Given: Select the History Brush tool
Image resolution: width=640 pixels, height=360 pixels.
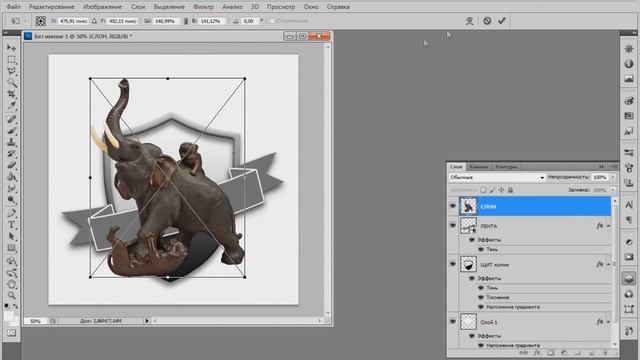Looking at the screenshot, I should [x=11, y=153].
